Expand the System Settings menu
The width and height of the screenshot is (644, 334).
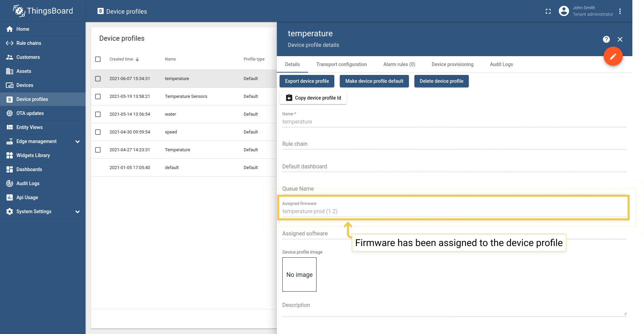78,211
